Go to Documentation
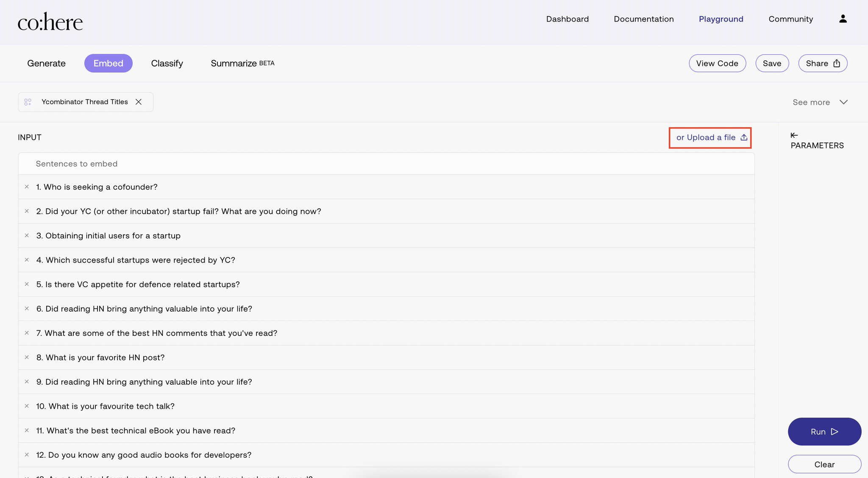The height and width of the screenshot is (478, 868). tap(643, 19)
